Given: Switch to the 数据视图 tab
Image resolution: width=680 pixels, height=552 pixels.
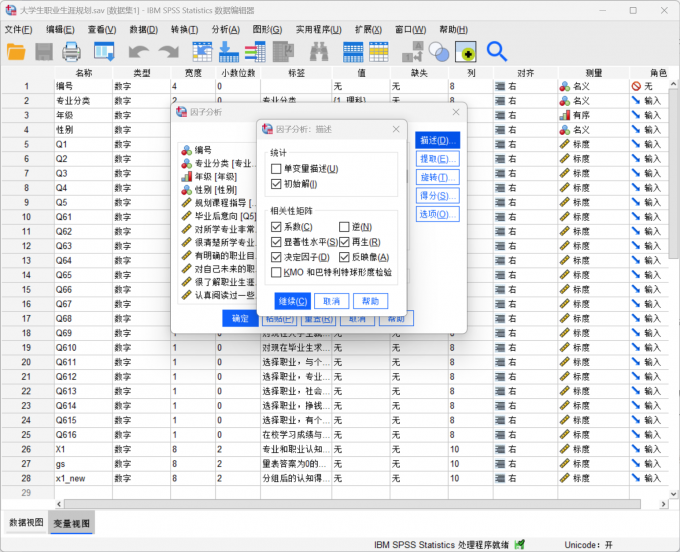Looking at the screenshot, I should point(26,523).
